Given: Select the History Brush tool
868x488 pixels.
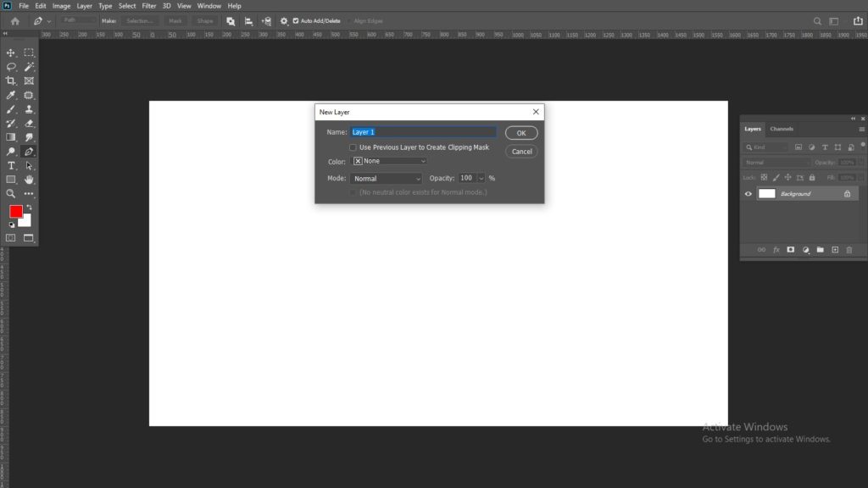Looking at the screenshot, I should pyautogui.click(x=10, y=124).
